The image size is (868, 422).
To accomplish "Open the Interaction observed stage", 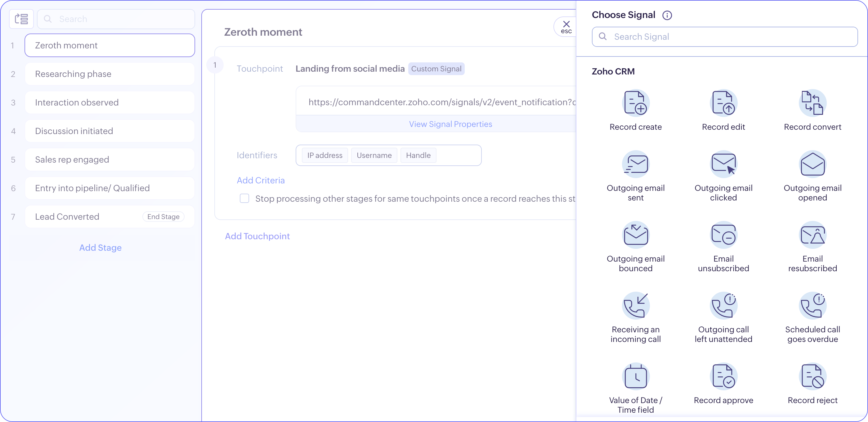I will [x=110, y=102].
